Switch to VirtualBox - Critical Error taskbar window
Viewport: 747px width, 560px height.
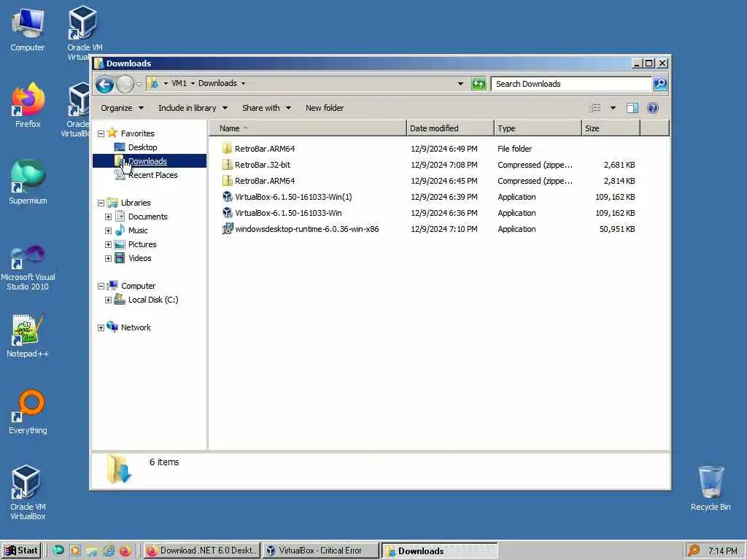(320, 551)
